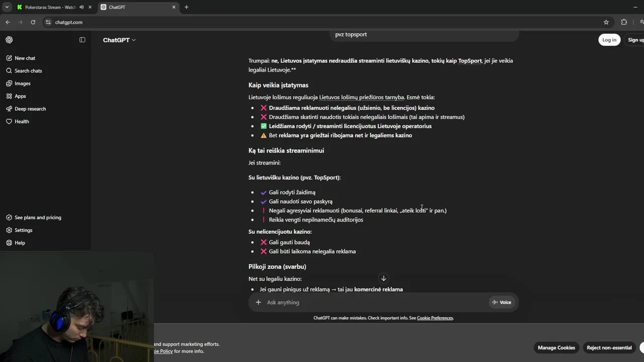Open Help in the sidebar

click(x=20, y=243)
